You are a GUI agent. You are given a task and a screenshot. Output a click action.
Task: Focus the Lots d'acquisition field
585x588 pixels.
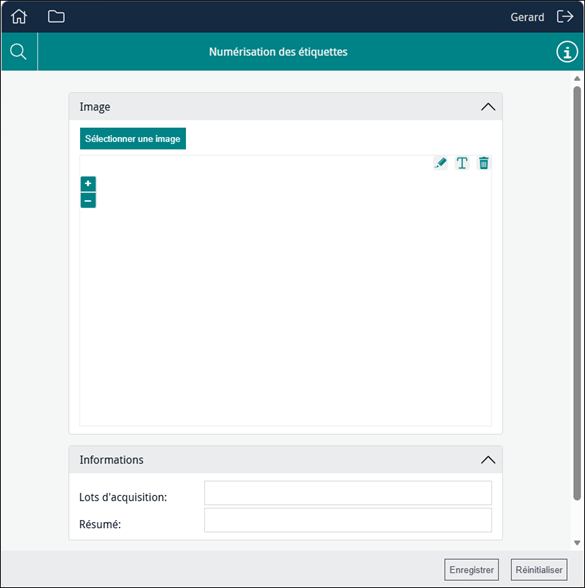348,493
